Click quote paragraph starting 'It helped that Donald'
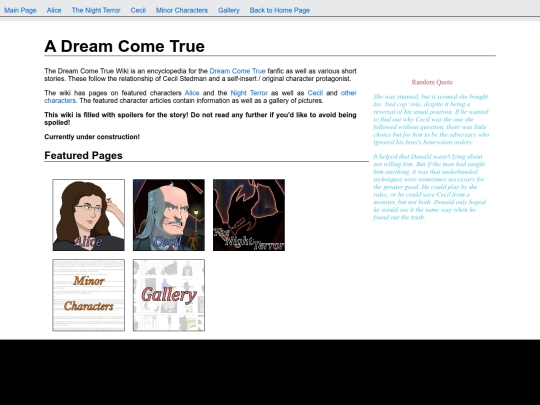 coord(429,187)
